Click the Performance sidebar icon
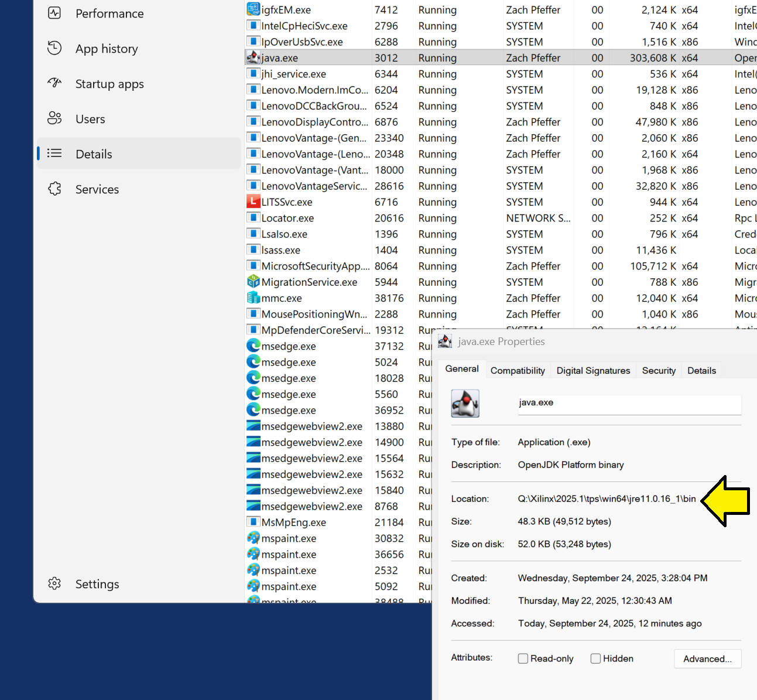This screenshot has height=700, width=757. 54,13
